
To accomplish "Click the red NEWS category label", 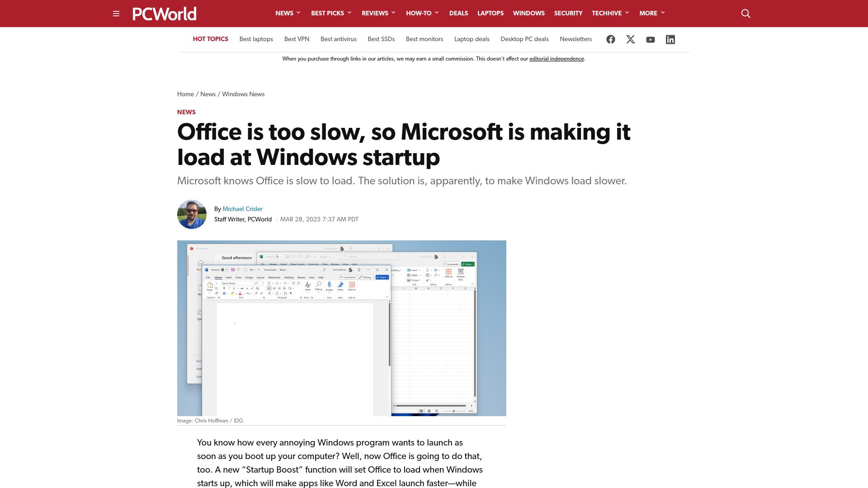I will pyautogui.click(x=186, y=112).
